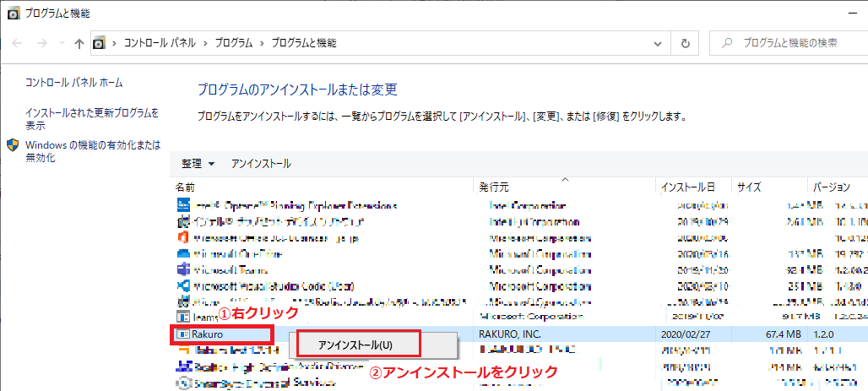The image size is (868, 391).
Task: Click the Forward navigation arrow
Action: 42,43
